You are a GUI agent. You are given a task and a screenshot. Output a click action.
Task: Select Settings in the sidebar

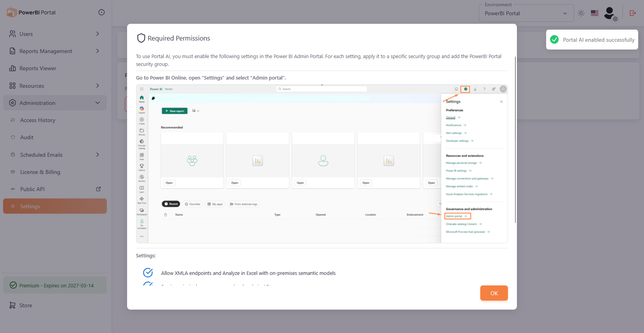pos(55,206)
